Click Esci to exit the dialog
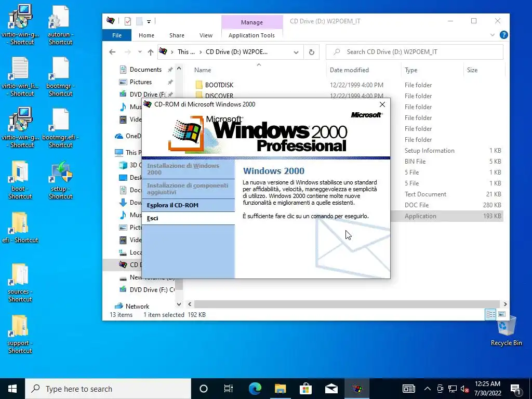Image resolution: width=532 pixels, height=399 pixels. 188,219
